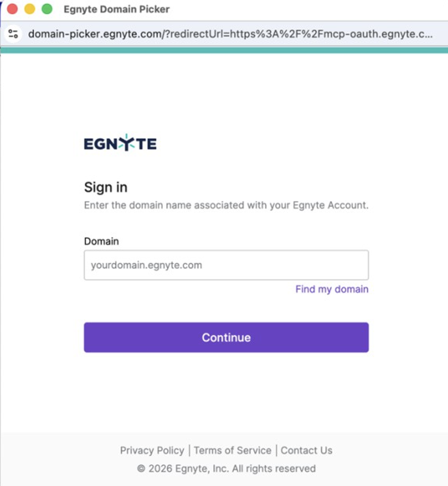Click the Egnyte copyright notice text
448x486 pixels.
click(x=226, y=469)
